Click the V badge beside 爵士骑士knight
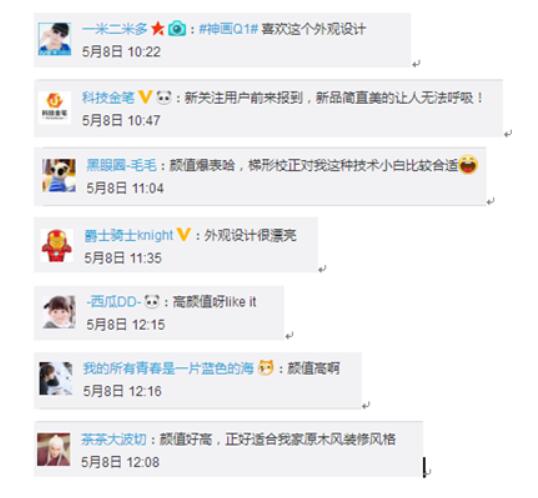 tap(184, 235)
